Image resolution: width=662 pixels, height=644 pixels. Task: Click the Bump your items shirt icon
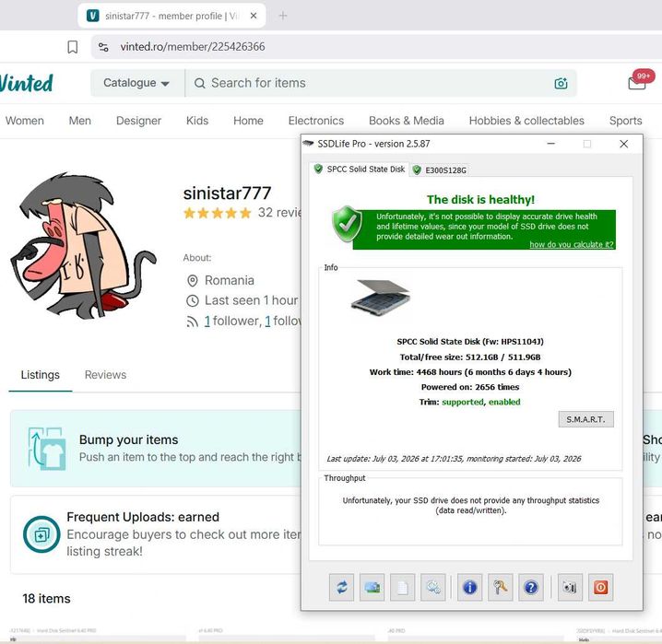click(x=46, y=449)
